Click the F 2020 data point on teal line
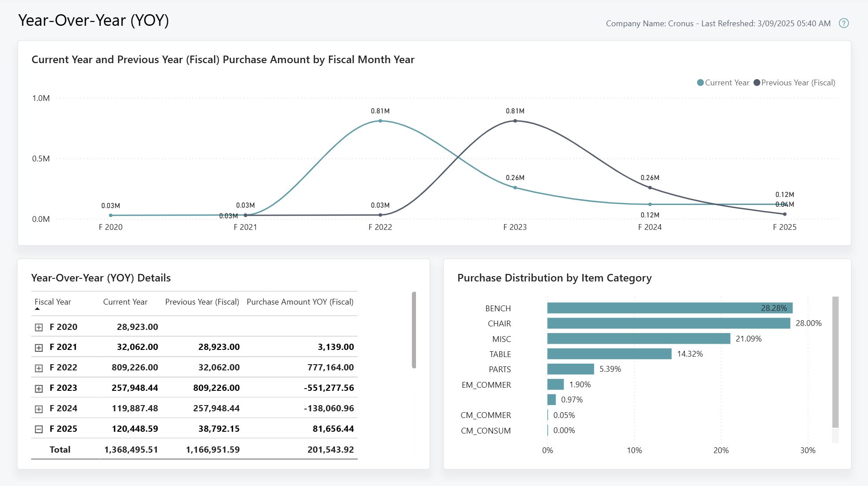Viewport: 868px width, 486px height. (111, 215)
